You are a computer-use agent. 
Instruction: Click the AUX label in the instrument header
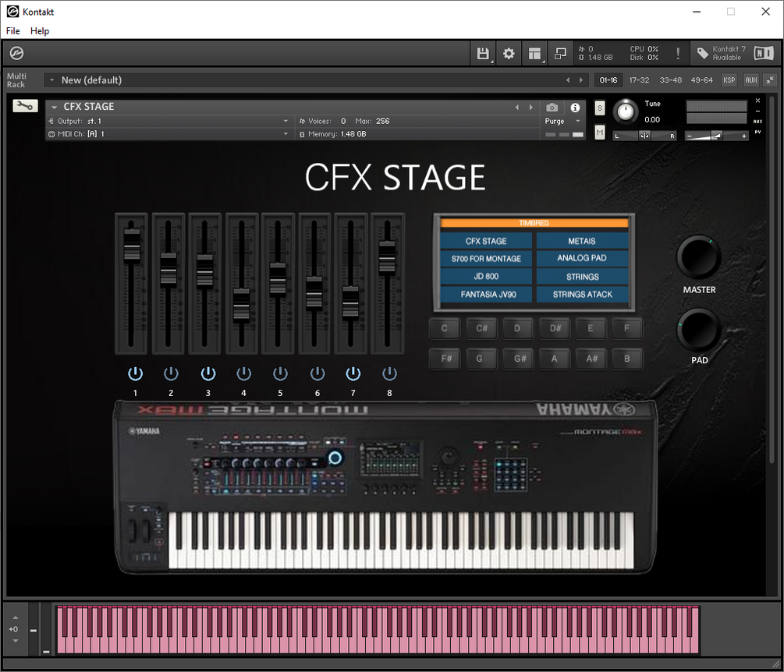click(x=757, y=122)
